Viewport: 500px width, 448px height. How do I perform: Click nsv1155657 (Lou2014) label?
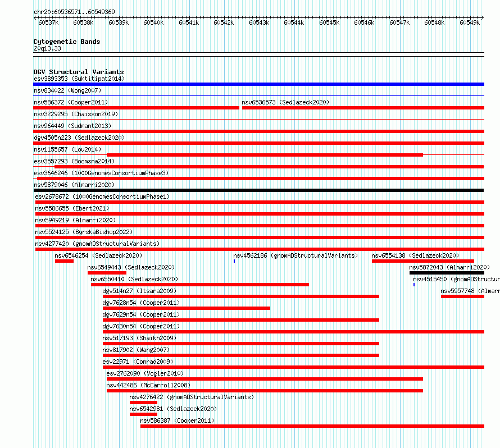pos(67,149)
